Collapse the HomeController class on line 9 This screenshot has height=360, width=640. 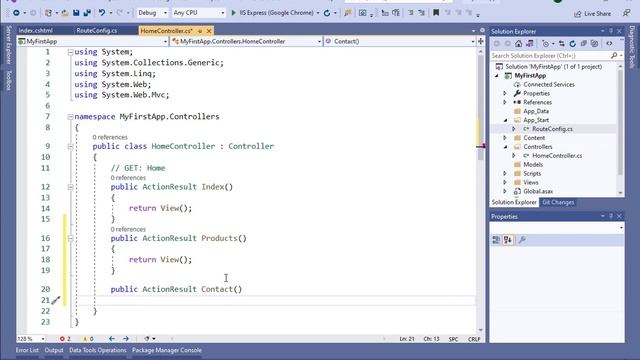click(70, 147)
